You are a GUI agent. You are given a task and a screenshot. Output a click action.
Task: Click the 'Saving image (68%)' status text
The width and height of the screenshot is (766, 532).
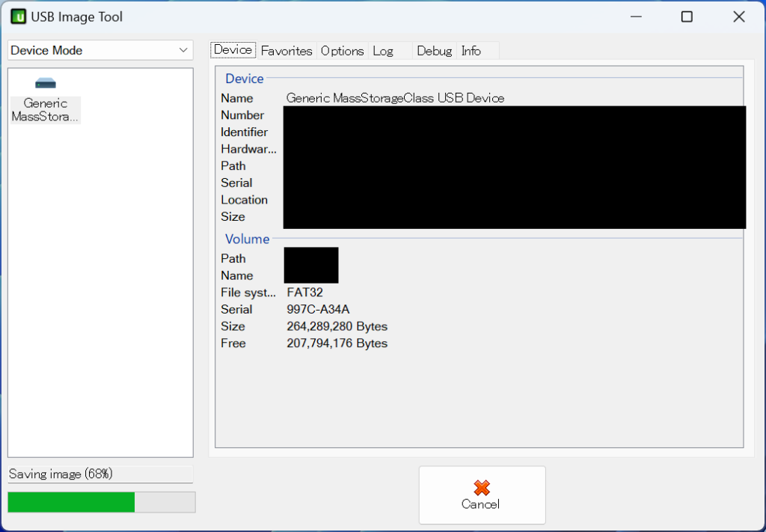tap(61, 474)
